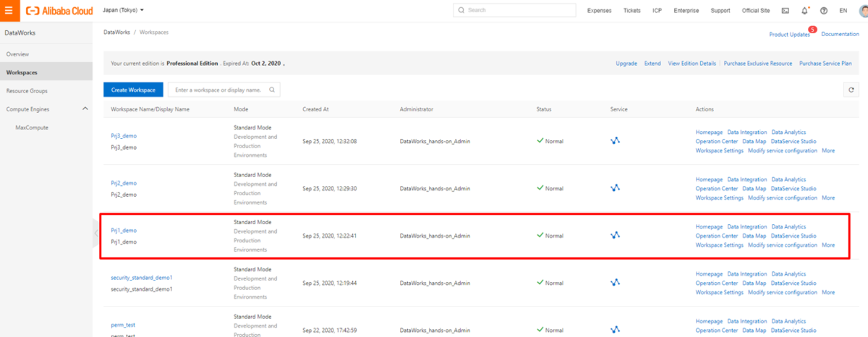
Task: Open More actions for security_standard_demo1
Action: [828, 292]
